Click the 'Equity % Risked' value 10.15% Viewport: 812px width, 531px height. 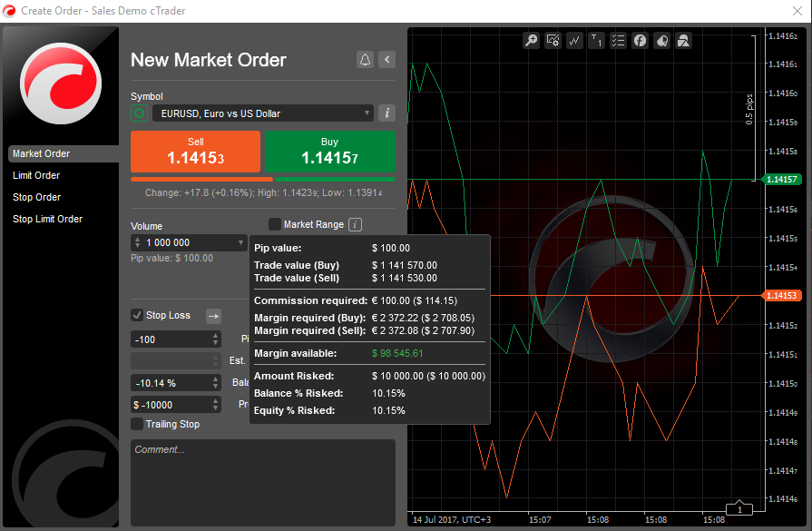(x=388, y=410)
